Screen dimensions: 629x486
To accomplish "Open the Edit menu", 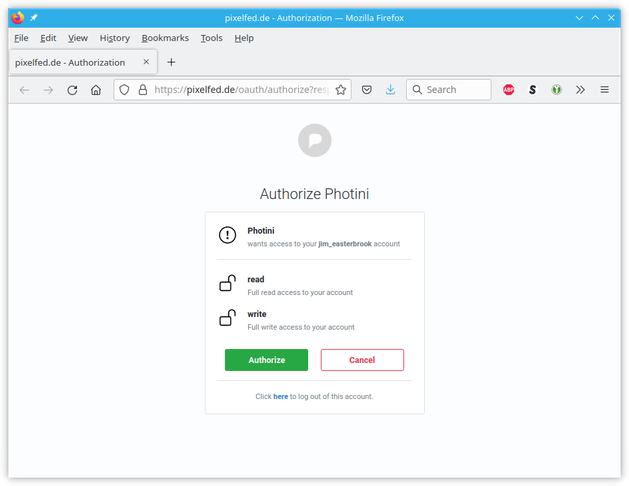I will (48, 38).
